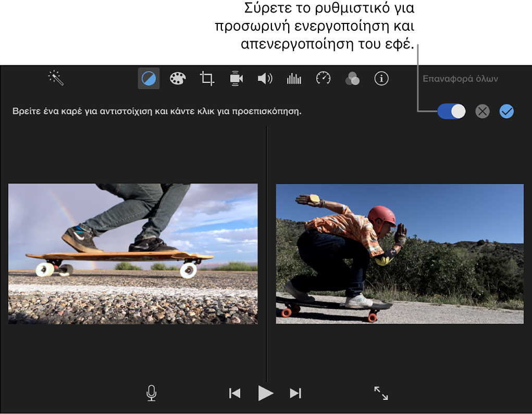Turn off the blue match color switch
Viewport: 532px width, 414px height.
coord(451,111)
